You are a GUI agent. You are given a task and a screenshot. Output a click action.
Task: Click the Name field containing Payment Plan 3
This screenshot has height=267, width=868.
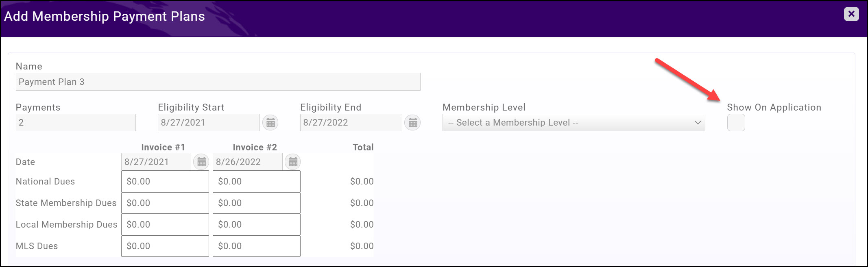pyautogui.click(x=218, y=82)
